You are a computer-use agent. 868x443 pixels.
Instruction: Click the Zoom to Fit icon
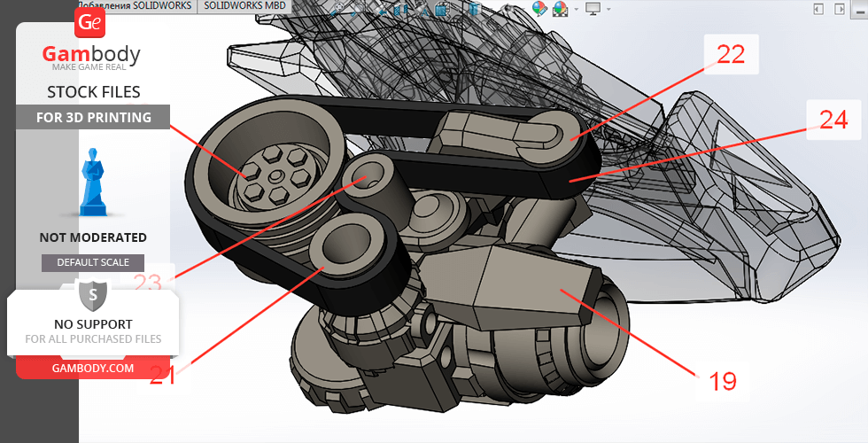click(x=337, y=8)
